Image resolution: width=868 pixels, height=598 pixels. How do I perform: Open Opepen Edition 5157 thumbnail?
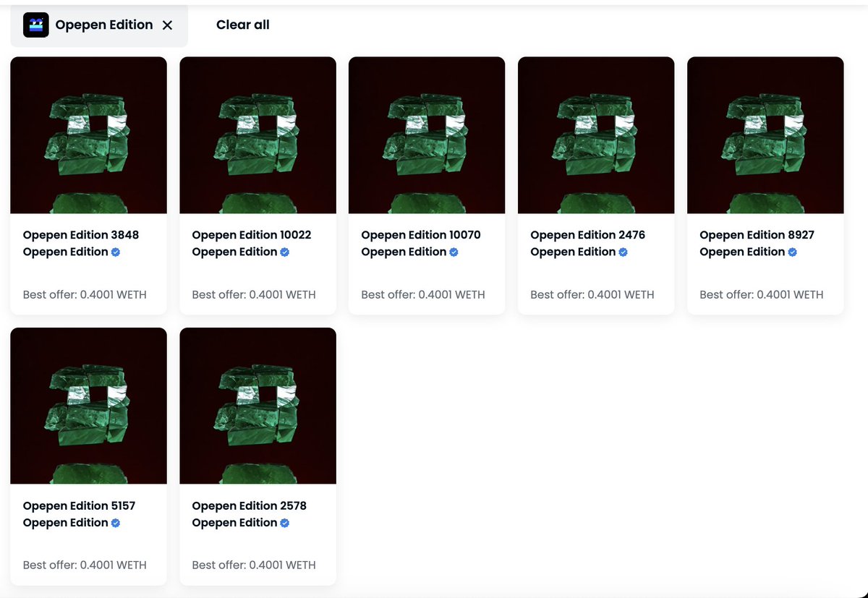(x=88, y=406)
